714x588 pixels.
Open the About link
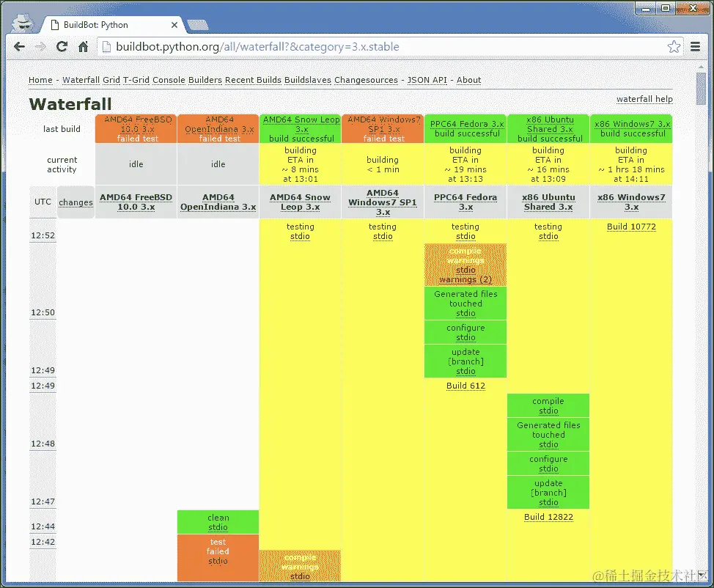pos(468,80)
